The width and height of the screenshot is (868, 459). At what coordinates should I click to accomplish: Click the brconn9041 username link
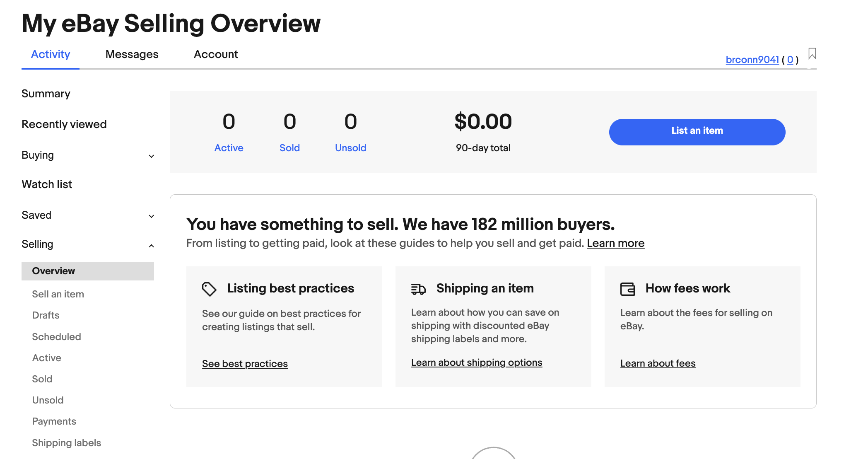[752, 60]
